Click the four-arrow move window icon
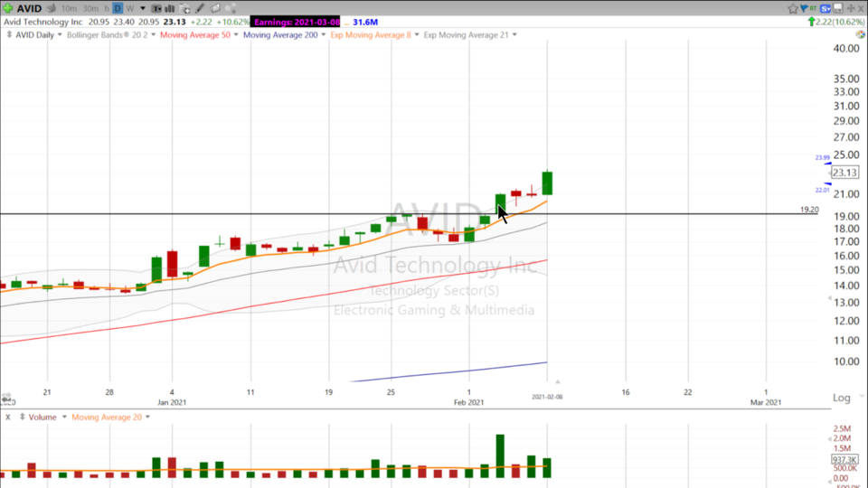The height and width of the screenshot is (488, 868). (851, 8)
